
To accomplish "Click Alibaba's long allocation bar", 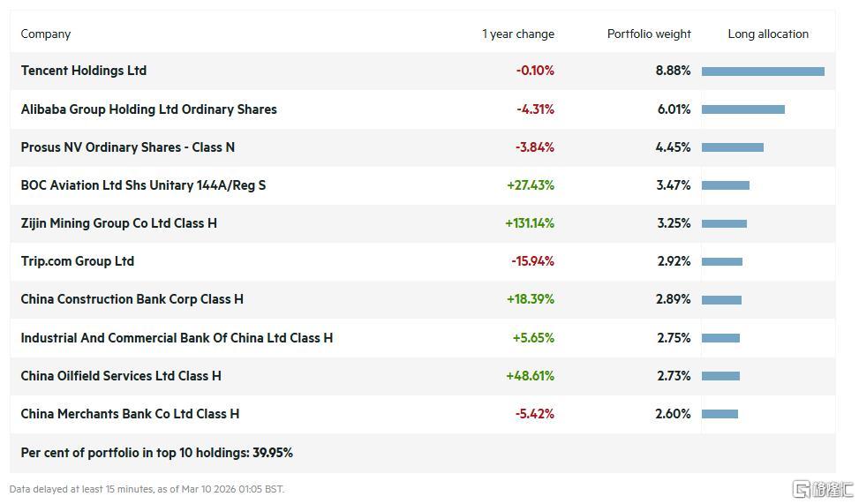I will (743, 109).
